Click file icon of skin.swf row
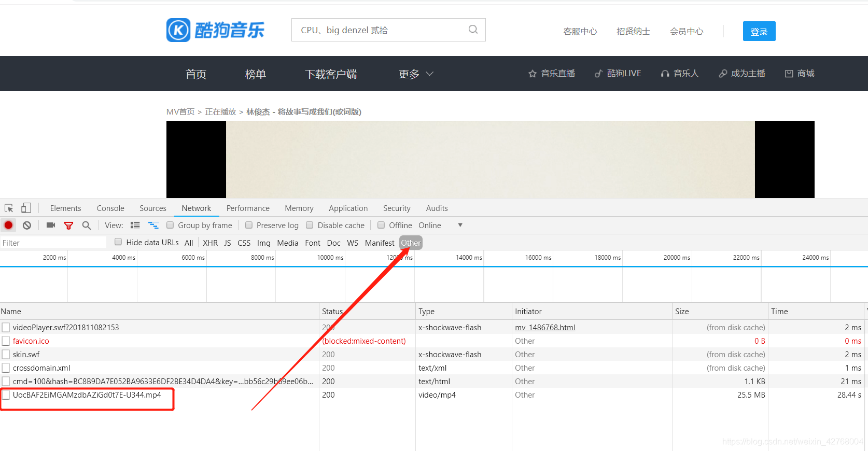 click(x=6, y=354)
